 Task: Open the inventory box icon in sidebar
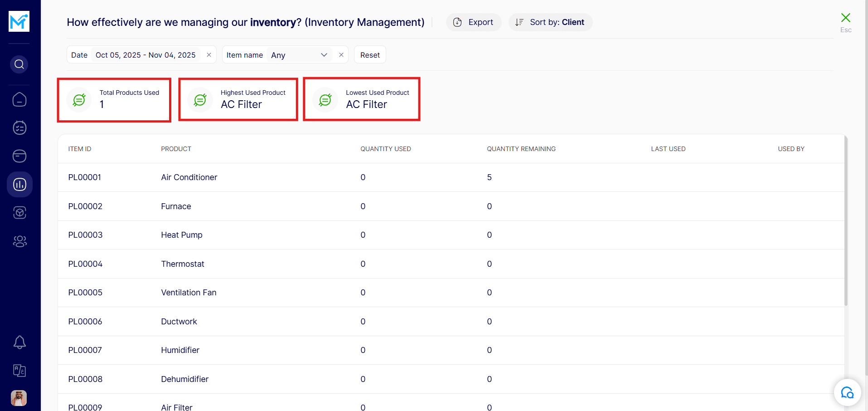click(x=19, y=213)
